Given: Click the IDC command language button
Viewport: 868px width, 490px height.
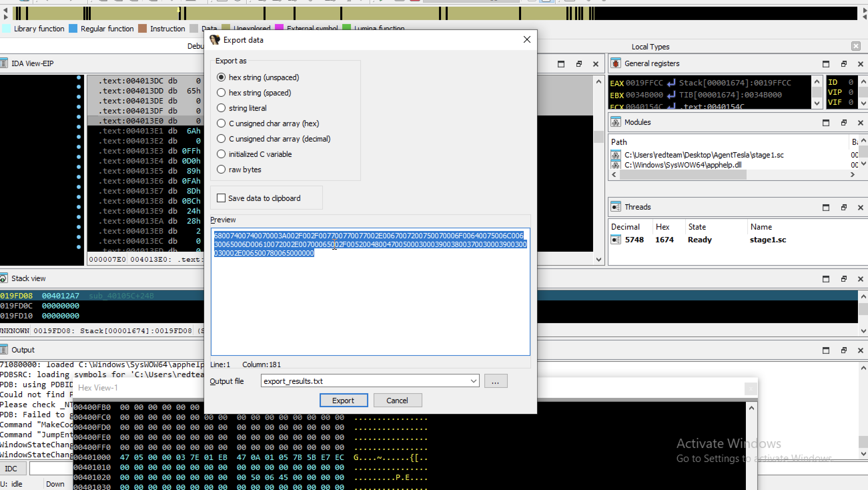Looking at the screenshot, I should [11, 468].
